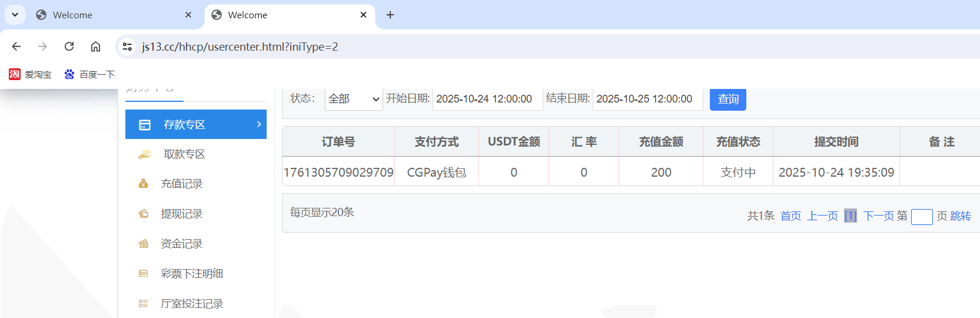Click the USDT金额 column header
980x318 pixels.
click(514, 141)
